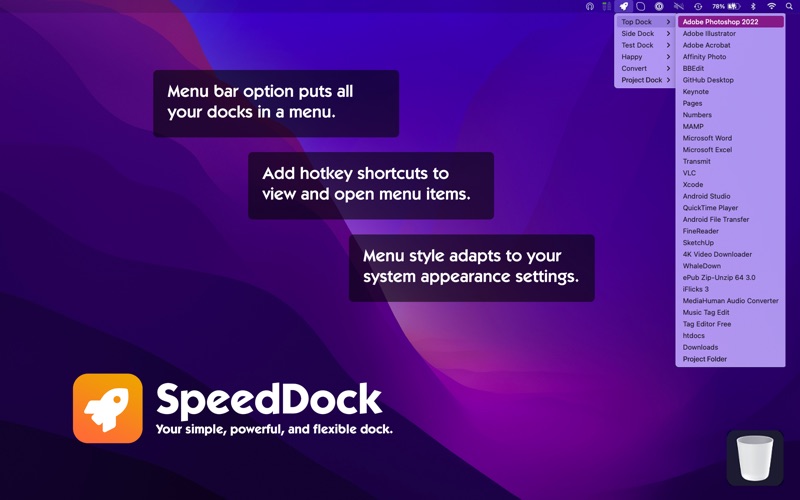Expand the Top Dock submenu arrow

click(x=668, y=22)
